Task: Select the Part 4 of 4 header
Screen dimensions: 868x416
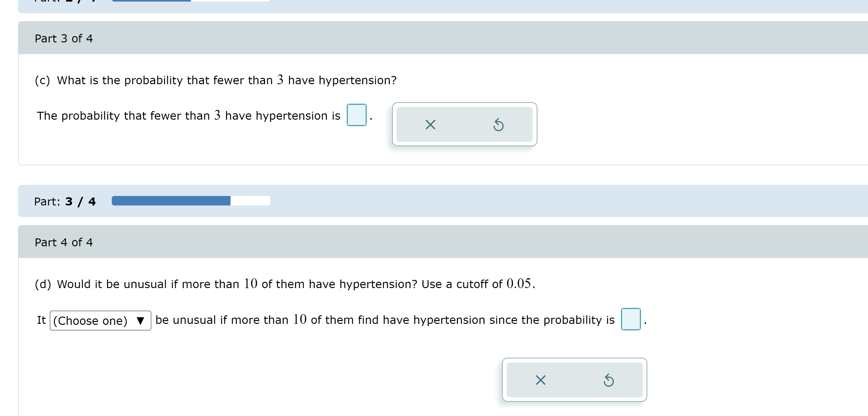Action: (64, 242)
